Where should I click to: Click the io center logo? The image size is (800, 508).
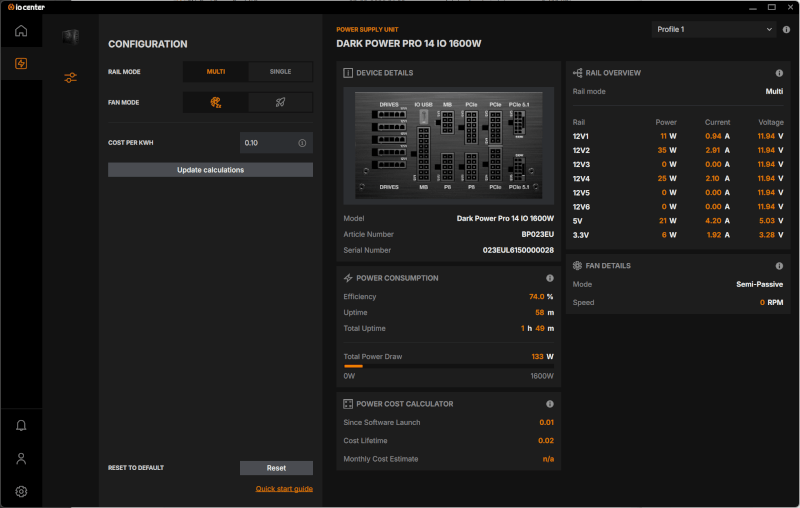[26, 7]
